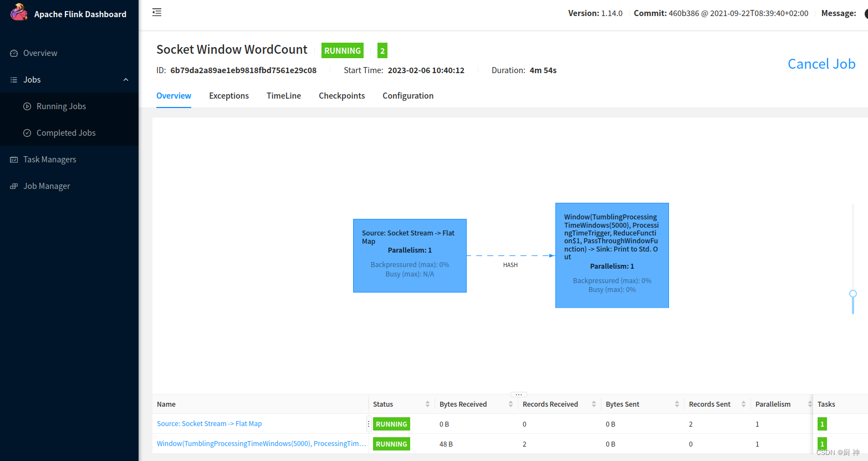The width and height of the screenshot is (868, 461).
Task: Click the Socket Window WordCount job title
Action: [x=232, y=50]
